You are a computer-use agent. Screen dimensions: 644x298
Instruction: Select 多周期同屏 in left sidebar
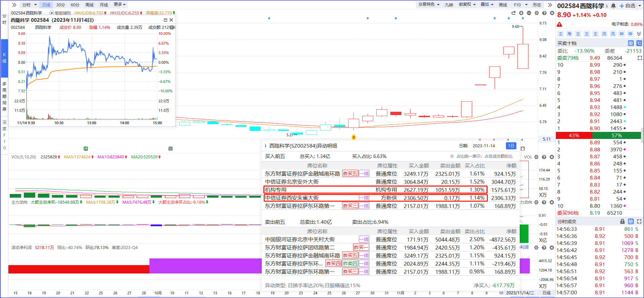coord(4,96)
